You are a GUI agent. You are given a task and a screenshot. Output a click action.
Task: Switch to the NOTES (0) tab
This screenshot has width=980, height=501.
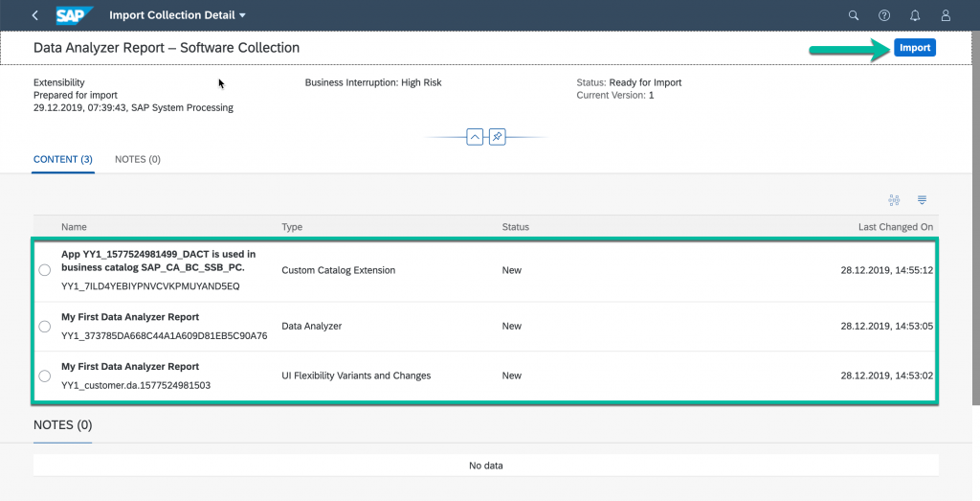(x=138, y=159)
